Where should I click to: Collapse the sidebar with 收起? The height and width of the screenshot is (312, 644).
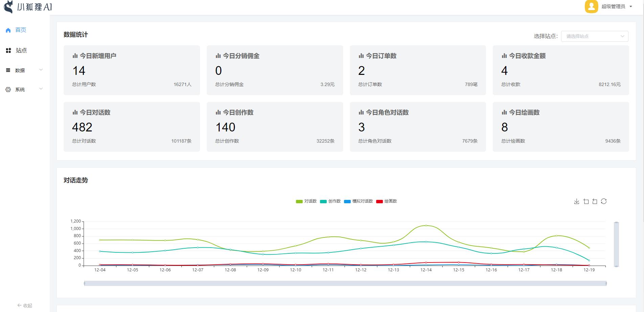[25, 305]
